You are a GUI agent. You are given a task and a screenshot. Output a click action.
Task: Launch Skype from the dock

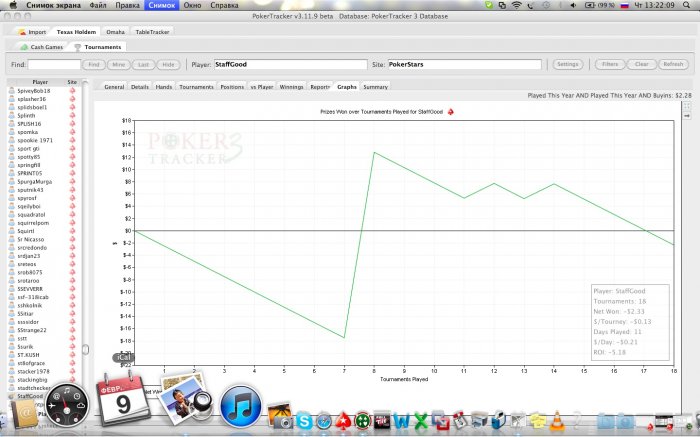pos(304,420)
